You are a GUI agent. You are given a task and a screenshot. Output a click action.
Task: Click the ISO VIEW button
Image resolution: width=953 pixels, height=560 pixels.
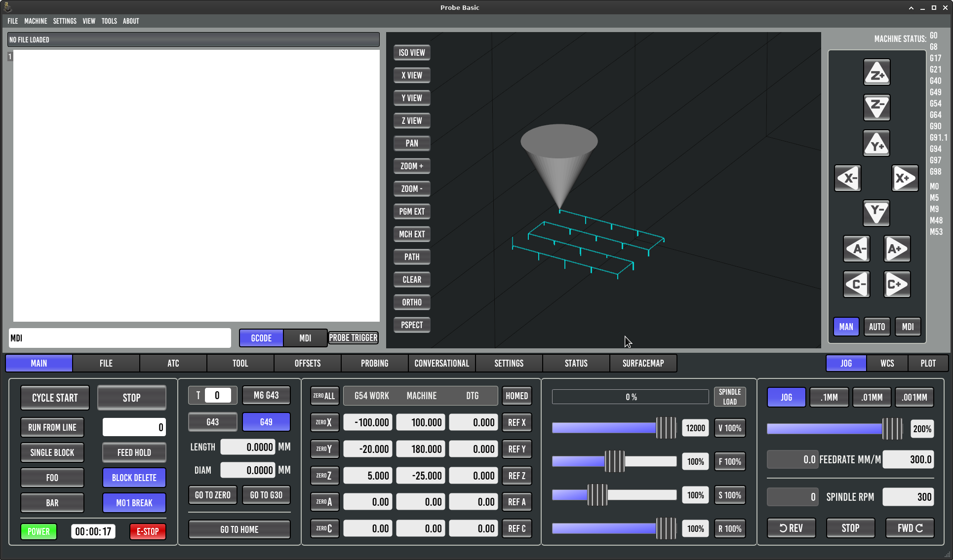(411, 53)
